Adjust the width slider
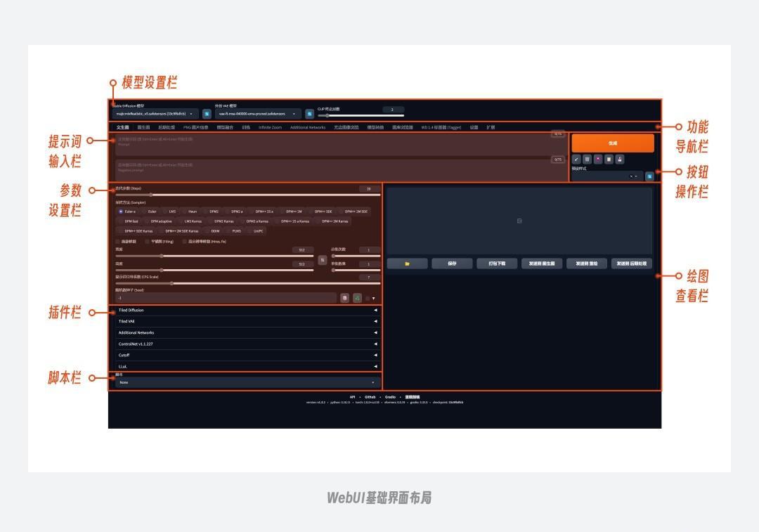The image size is (759, 532). coord(214,256)
